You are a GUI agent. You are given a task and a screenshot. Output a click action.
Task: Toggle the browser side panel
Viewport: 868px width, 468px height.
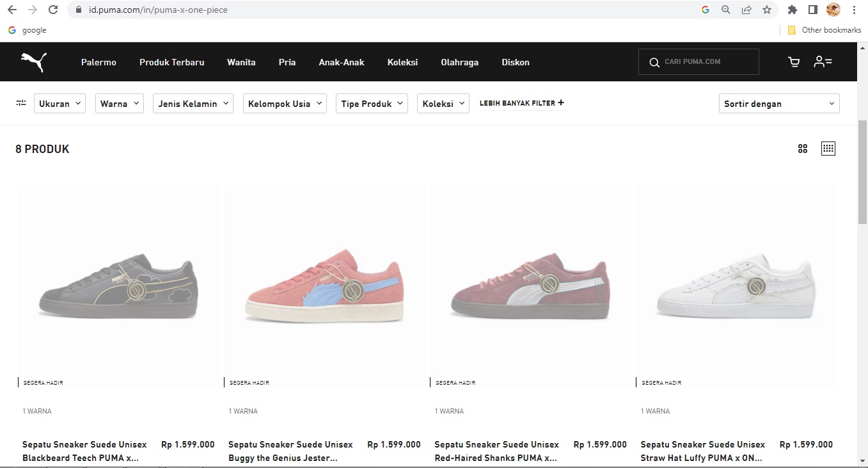click(x=813, y=10)
